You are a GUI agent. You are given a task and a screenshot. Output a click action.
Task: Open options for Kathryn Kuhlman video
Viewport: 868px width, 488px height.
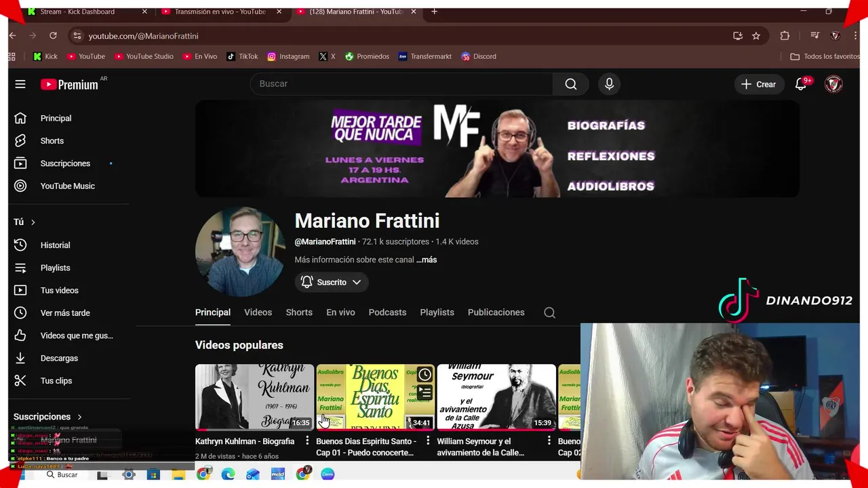[307, 441]
